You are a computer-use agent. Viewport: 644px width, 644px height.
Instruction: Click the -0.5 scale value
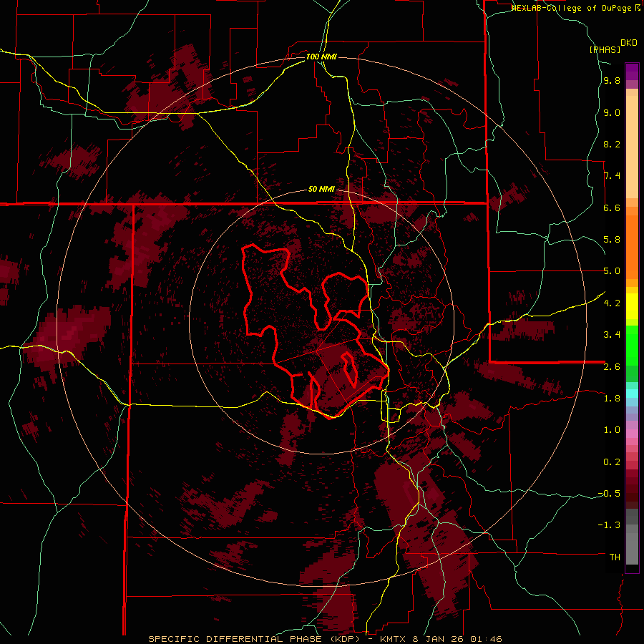coord(609,494)
